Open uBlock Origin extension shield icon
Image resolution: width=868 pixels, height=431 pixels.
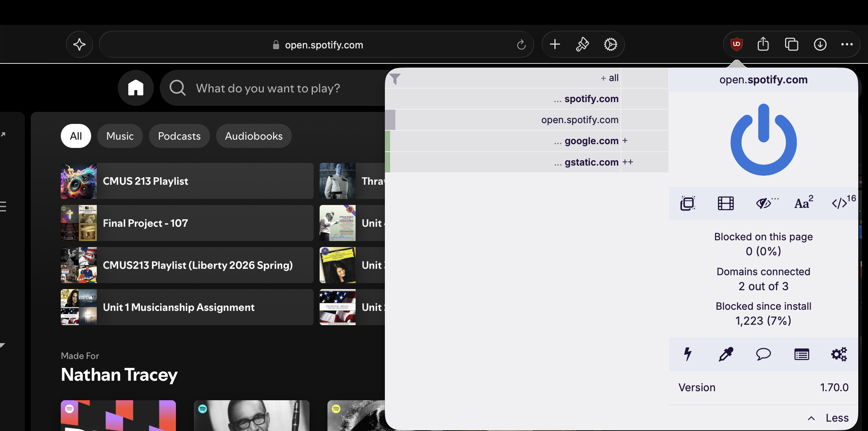[x=736, y=44]
